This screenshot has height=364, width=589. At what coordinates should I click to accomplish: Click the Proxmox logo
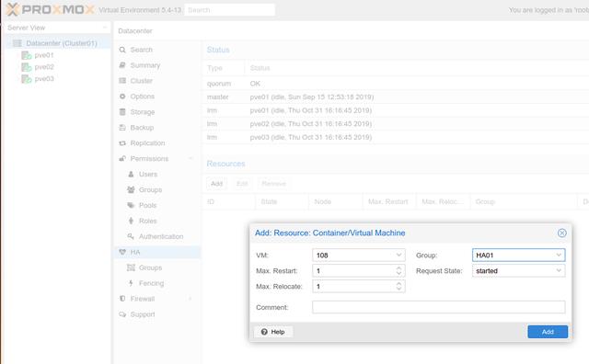pos(50,9)
